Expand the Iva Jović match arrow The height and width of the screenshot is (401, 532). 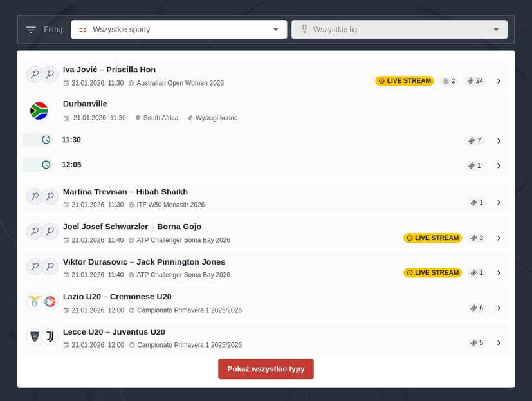(499, 81)
